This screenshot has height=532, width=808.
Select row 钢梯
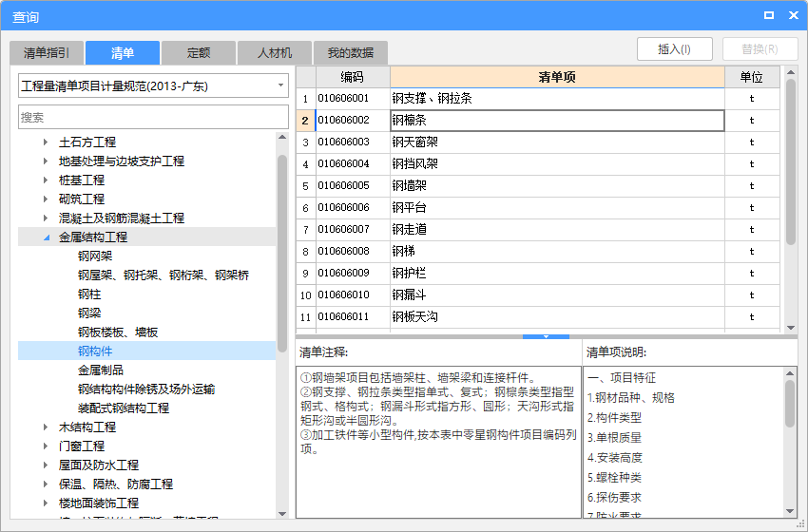tap(558, 252)
